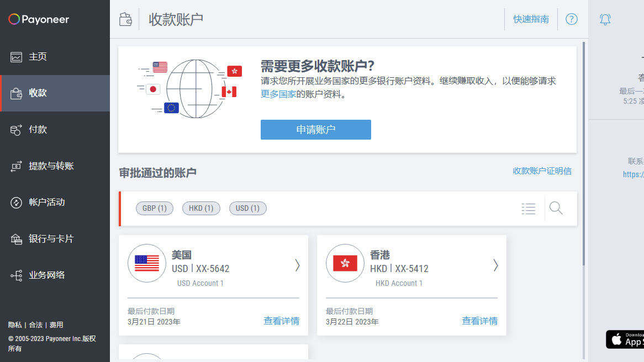Image resolution: width=644 pixels, height=362 pixels.
Task: Filter accounts by HKD (1)
Action: pyautogui.click(x=201, y=209)
